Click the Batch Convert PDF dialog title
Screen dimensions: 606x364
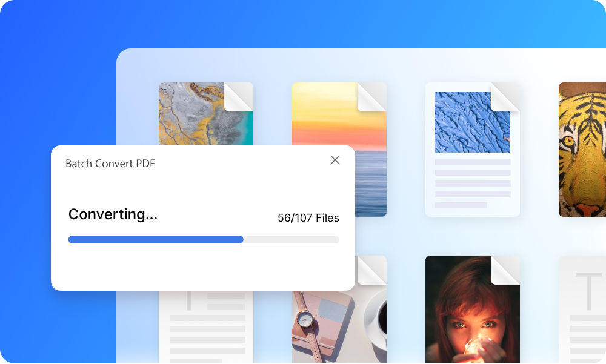pyautogui.click(x=110, y=164)
